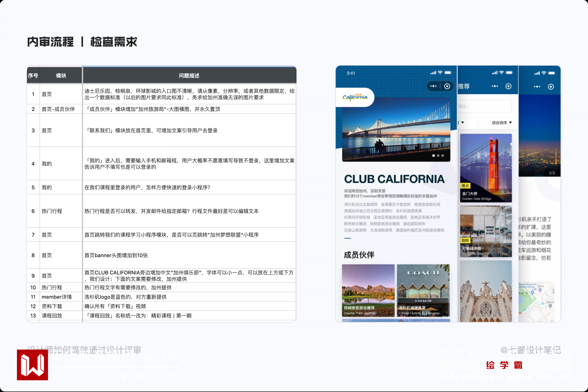The width and height of the screenshot is (588, 392).
Task: Select third carousel dot on bridge banner
Action: 442,155
